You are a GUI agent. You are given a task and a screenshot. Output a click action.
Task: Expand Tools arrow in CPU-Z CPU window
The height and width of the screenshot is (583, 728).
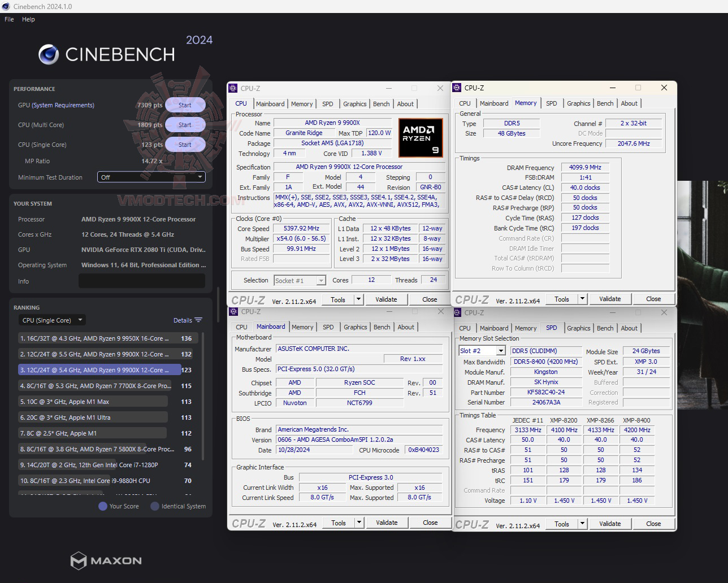point(358,299)
